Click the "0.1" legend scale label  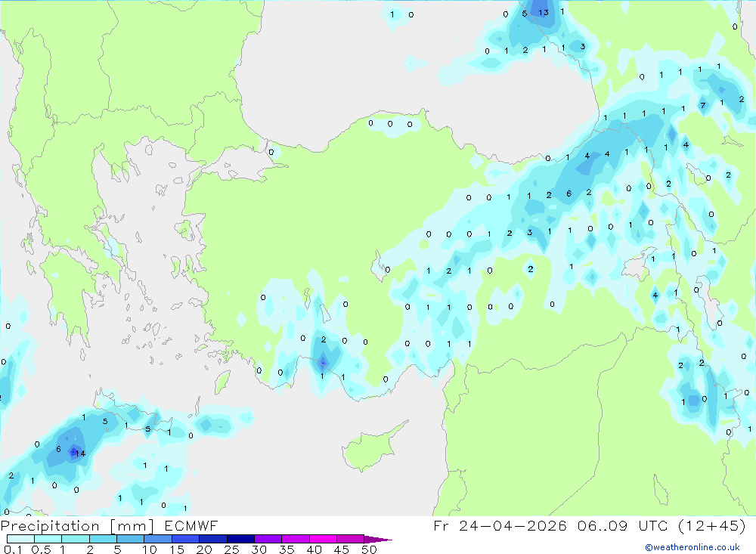(x=13, y=549)
